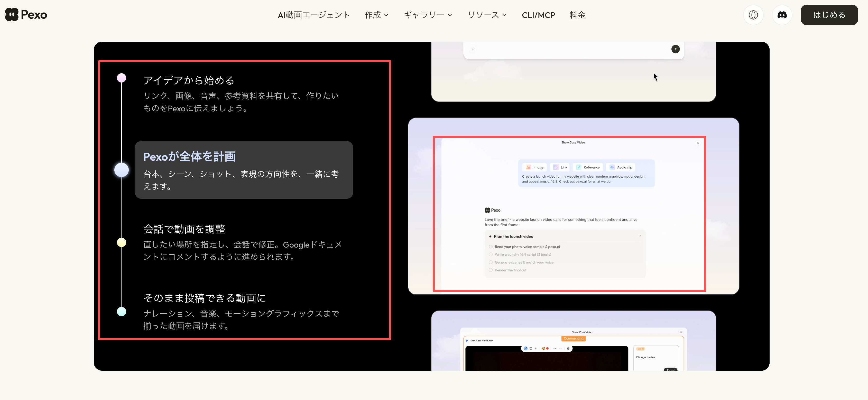Close the middle Show Case Video panel
This screenshot has width=868, height=400.
pos(698,143)
